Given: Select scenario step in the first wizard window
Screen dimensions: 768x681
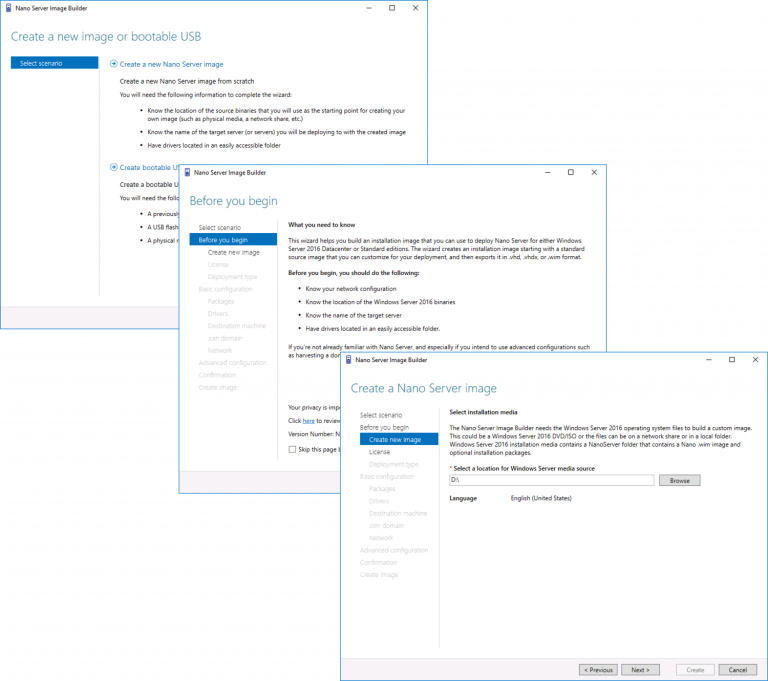Looking at the screenshot, I should click(x=54, y=63).
